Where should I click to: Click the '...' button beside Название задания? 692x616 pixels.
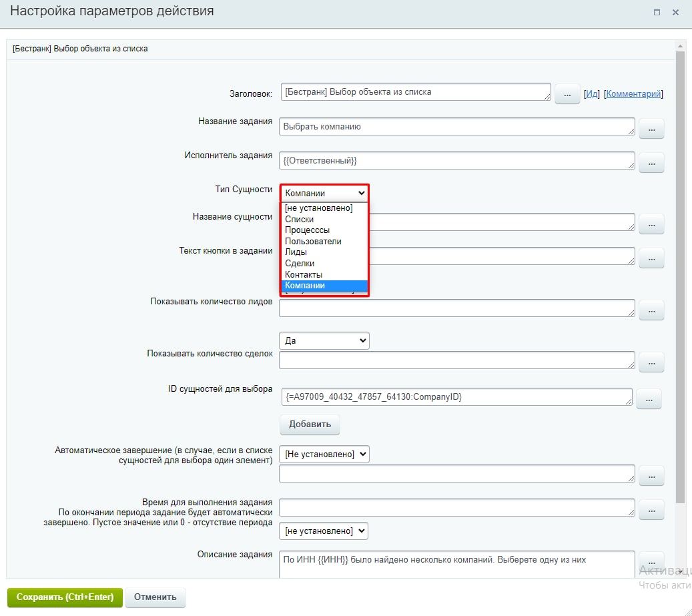[651, 128]
